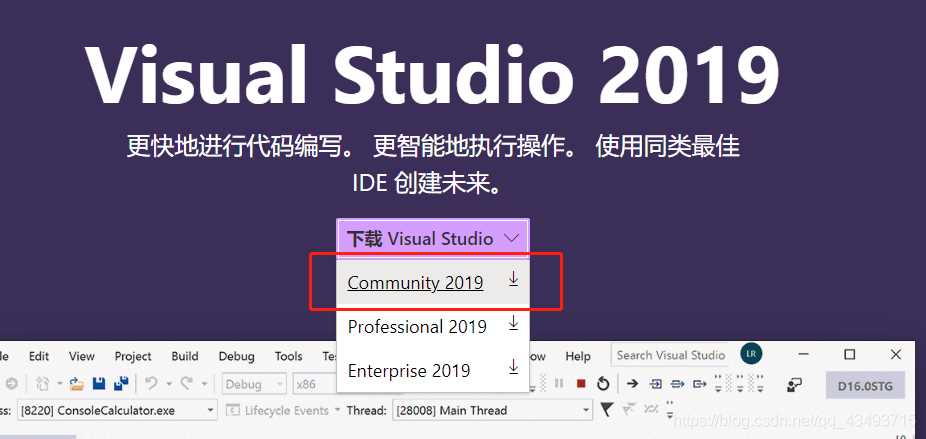Viewport: 926px width, 439px height.
Task: Open the Tools menu
Action: 288,356
